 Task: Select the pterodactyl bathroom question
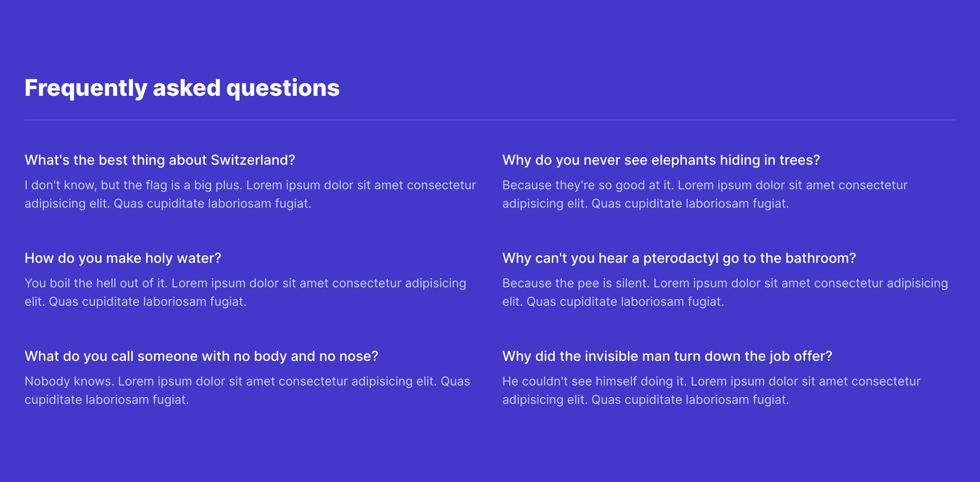click(679, 258)
